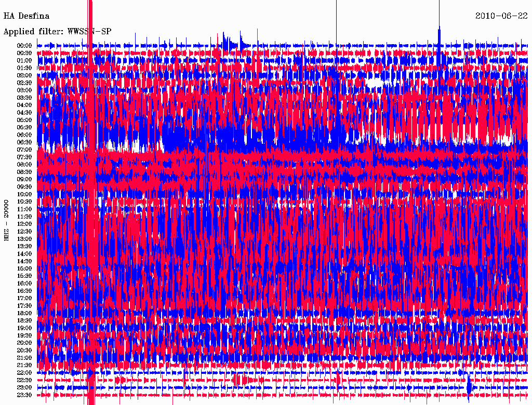The width and height of the screenshot is (532, 405).
Task: Click the 'HHZ - 20000' axis label
Action: click(6, 221)
